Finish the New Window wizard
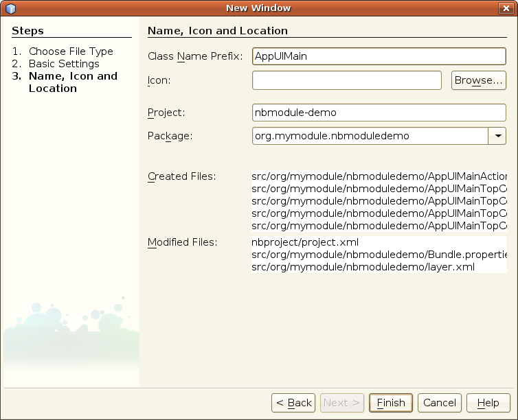The width and height of the screenshot is (518, 420). pos(391,403)
